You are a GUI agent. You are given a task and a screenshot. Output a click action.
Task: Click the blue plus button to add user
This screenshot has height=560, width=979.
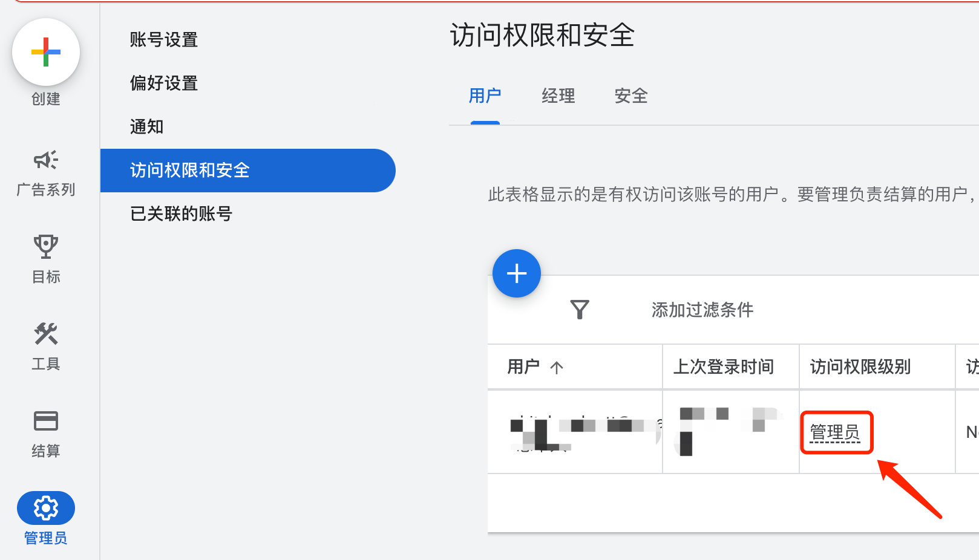[x=516, y=273]
